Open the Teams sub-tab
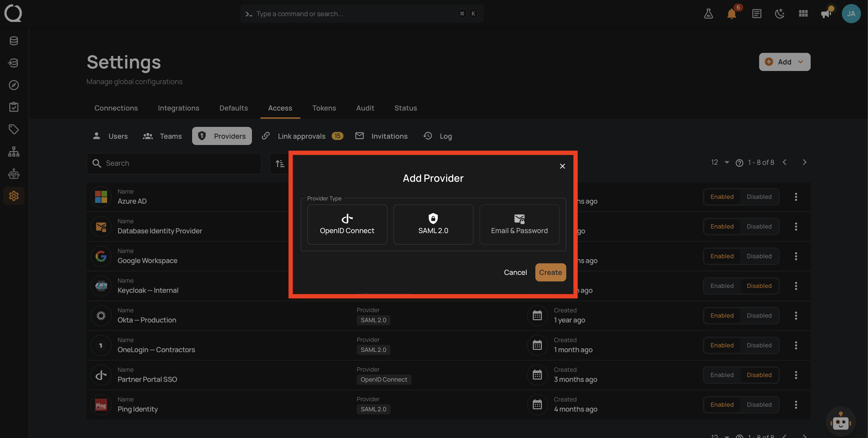The width and height of the screenshot is (868, 438). pos(162,136)
